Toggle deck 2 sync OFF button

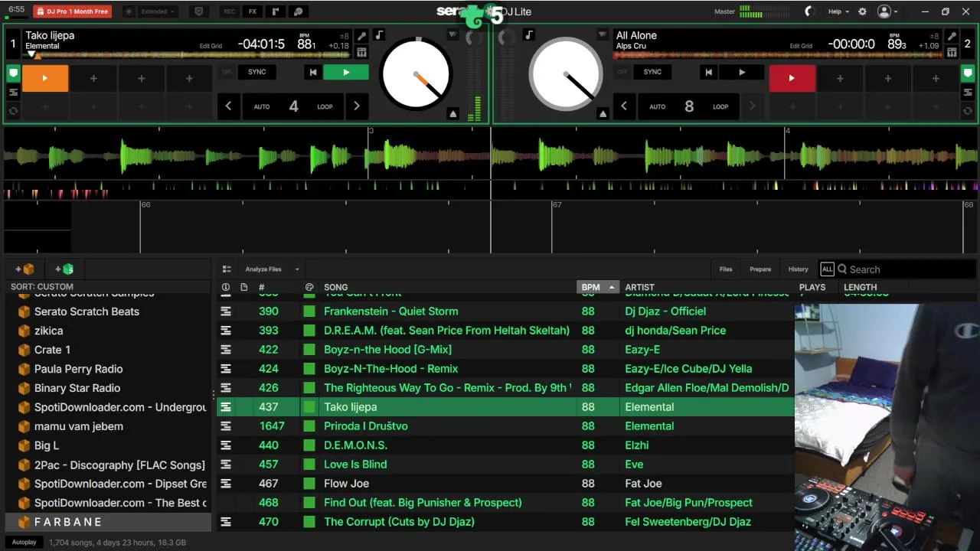click(x=622, y=72)
